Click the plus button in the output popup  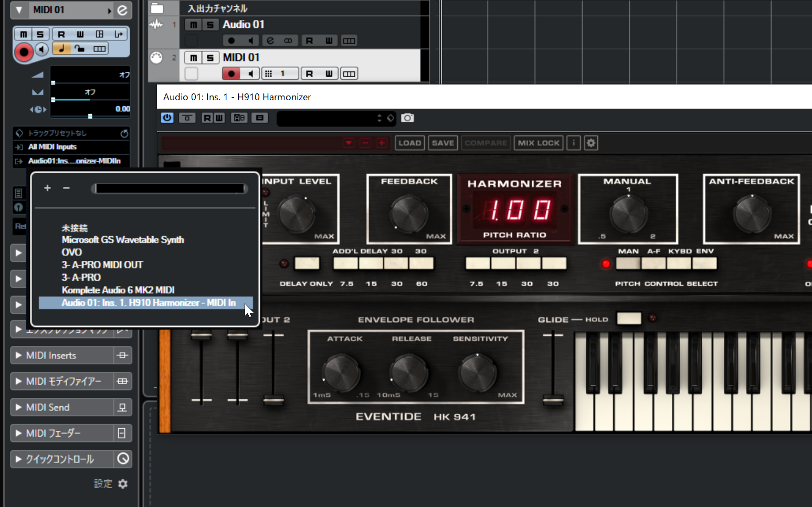coord(47,188)
